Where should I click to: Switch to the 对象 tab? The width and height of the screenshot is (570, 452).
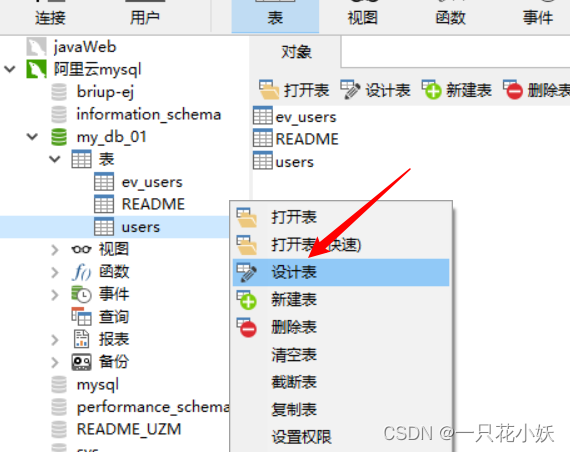[x=296, y=52]
